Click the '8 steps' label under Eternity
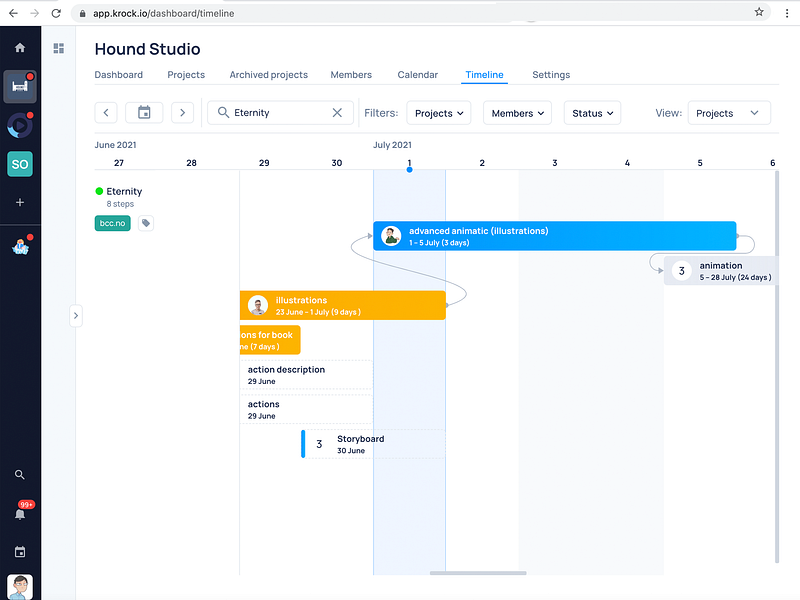Image resolution: width=800 pixels, height=600 pixels. pos(120,204)
